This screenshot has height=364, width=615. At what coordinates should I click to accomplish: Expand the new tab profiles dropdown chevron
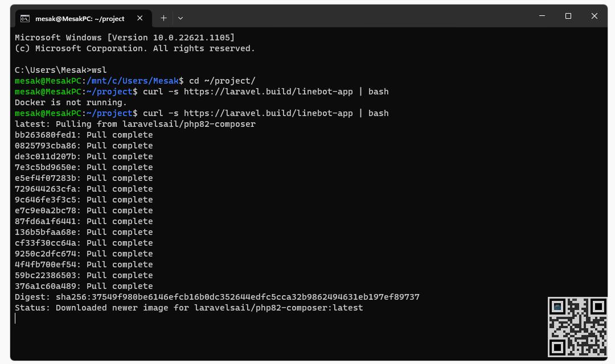181,18
